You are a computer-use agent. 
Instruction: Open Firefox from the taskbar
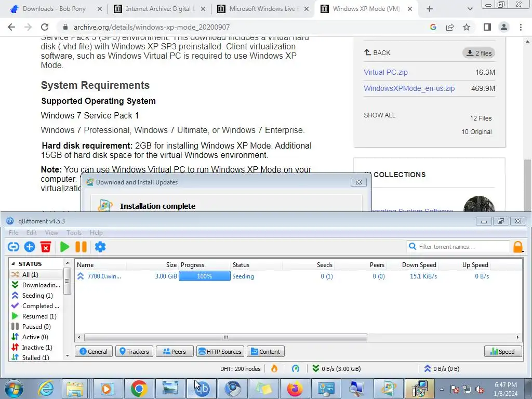click(295, 389)
